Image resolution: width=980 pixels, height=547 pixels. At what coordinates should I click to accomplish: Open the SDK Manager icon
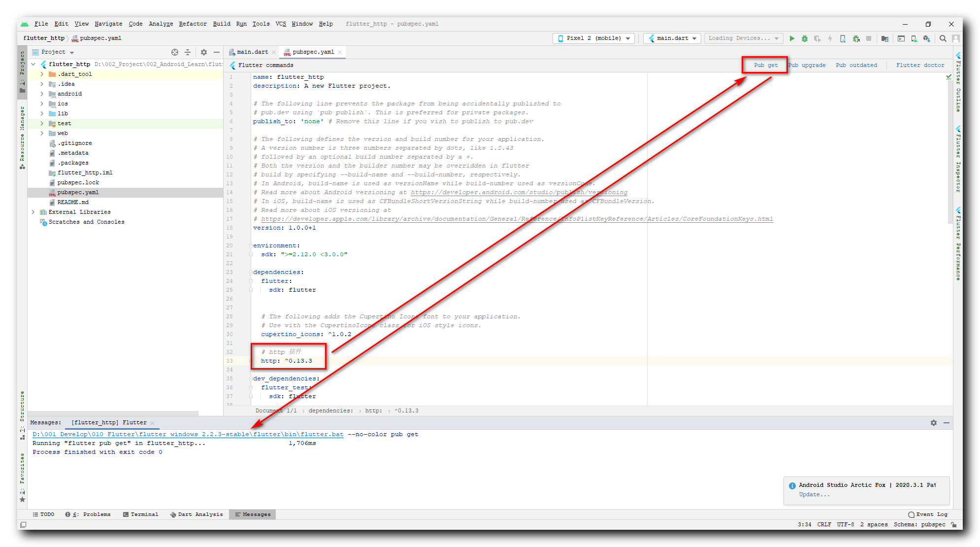point(927,38)
